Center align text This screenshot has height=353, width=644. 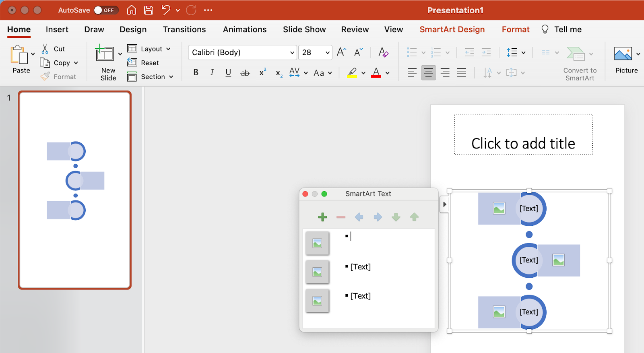coord(428,72)
